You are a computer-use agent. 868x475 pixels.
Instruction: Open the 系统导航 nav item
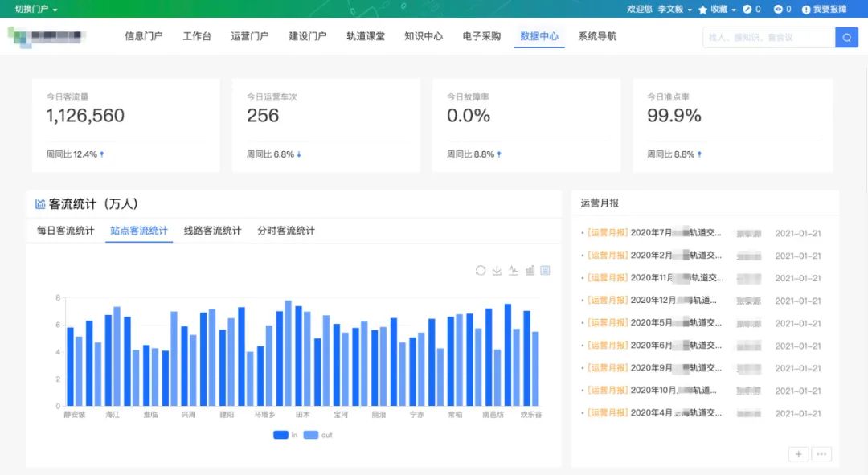coord(597,36)
